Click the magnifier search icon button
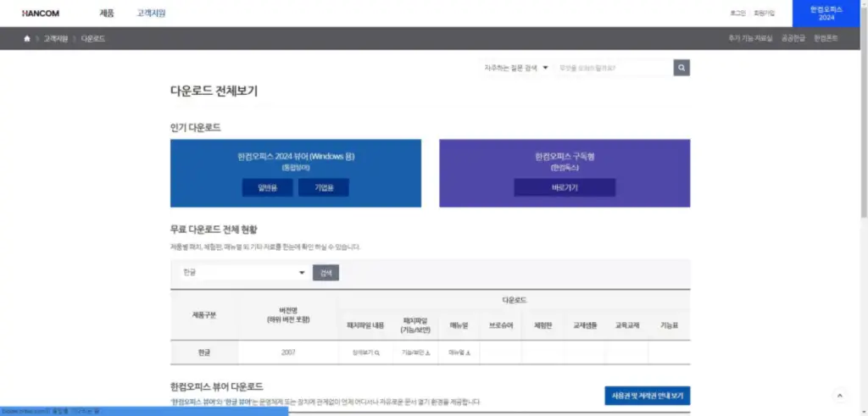 click(682, 68)
